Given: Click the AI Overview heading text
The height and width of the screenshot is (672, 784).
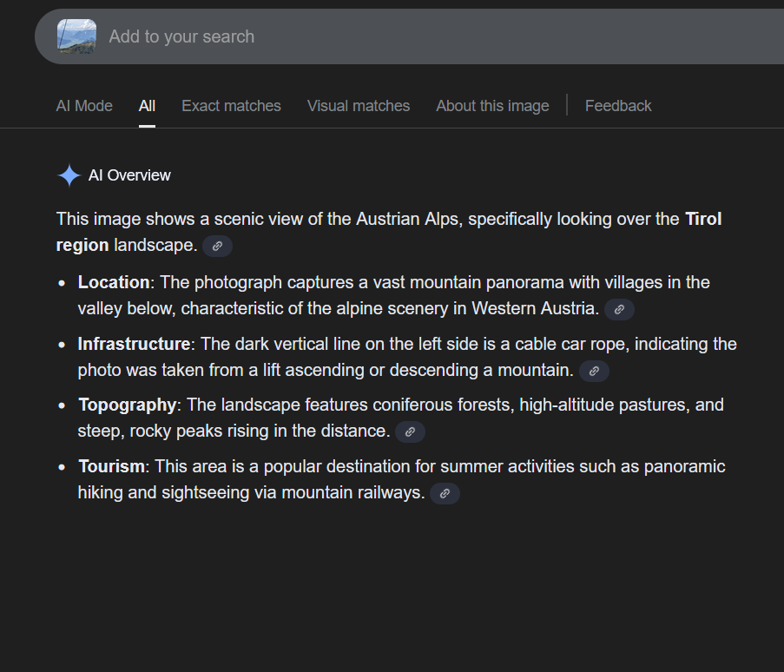Looking at the screenshot, I should (x=129, y=175).
